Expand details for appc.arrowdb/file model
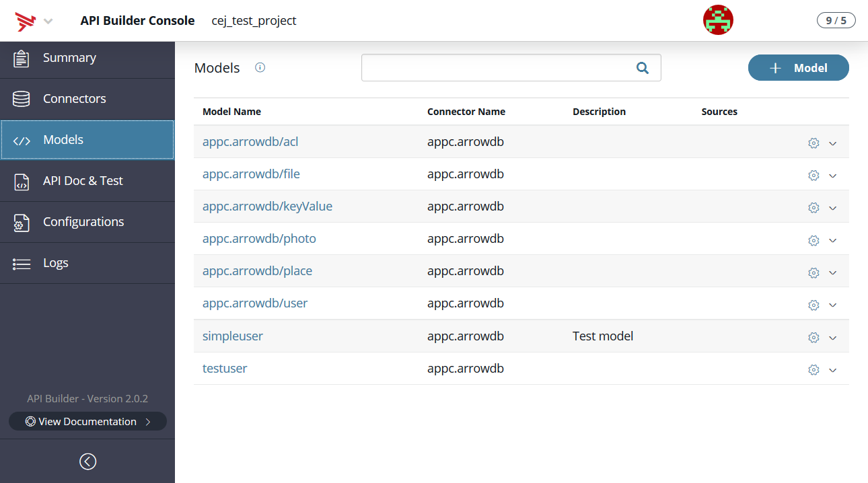The image size is (868, 483). click(833, 175)
